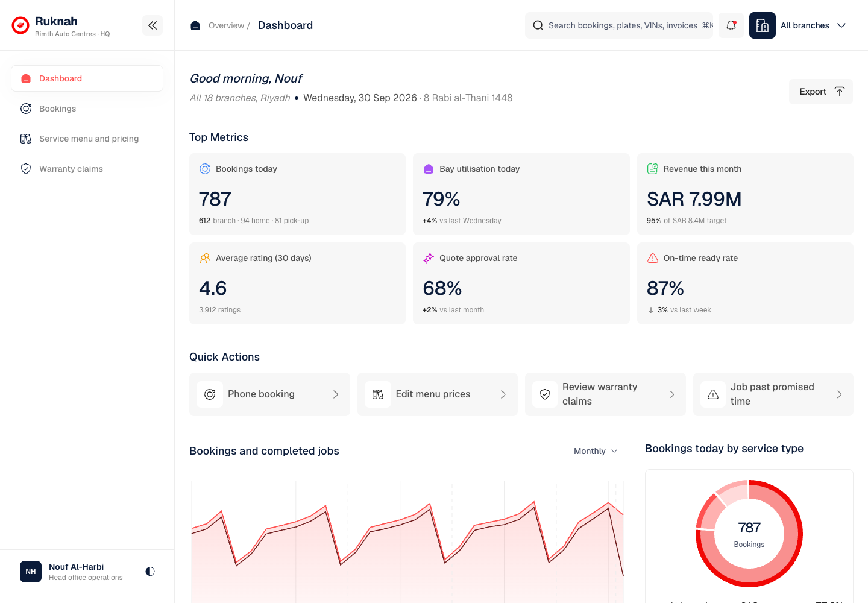Open the All branches dropdown
The height and width of the screenshot is (603, 868).
coord(814,25)
